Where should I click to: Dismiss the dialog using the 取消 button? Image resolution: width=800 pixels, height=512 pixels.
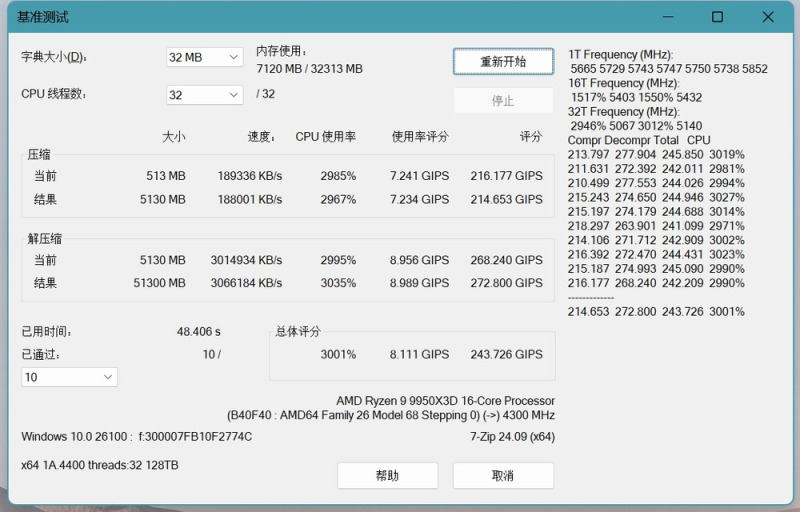point(503,476)
